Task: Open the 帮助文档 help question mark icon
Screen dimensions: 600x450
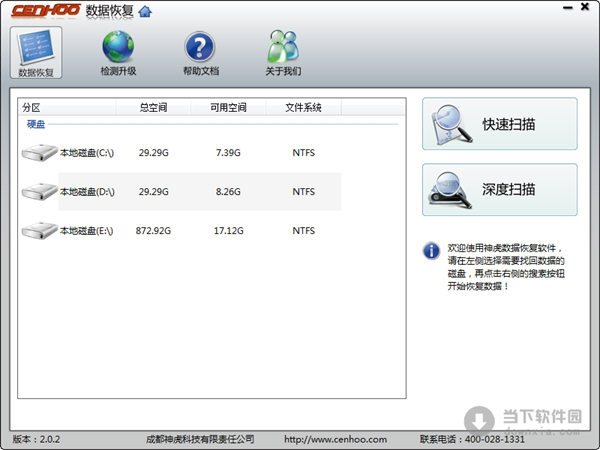Action: point(201,53)
